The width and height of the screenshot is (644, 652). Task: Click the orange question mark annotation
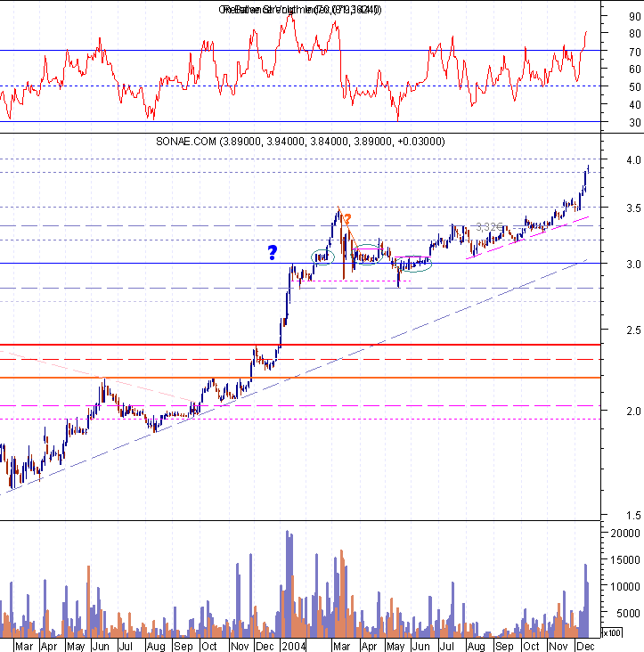347,219
